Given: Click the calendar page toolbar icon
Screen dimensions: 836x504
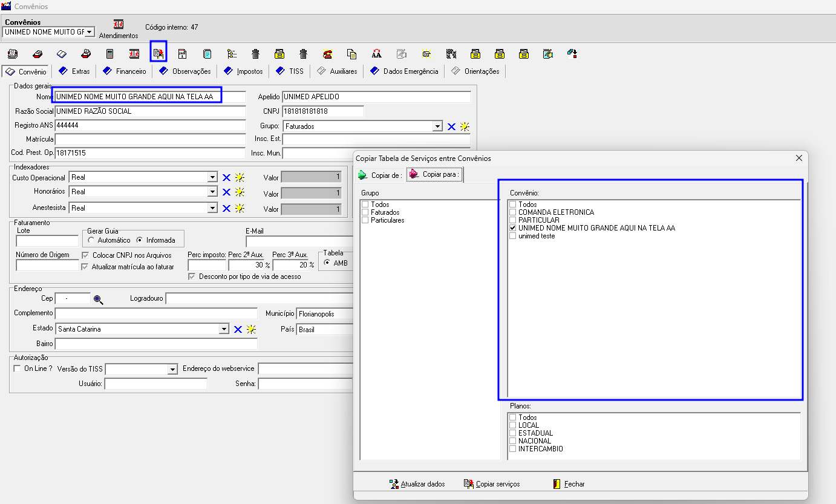Looking at the screenshot, I should coord(182,54).
